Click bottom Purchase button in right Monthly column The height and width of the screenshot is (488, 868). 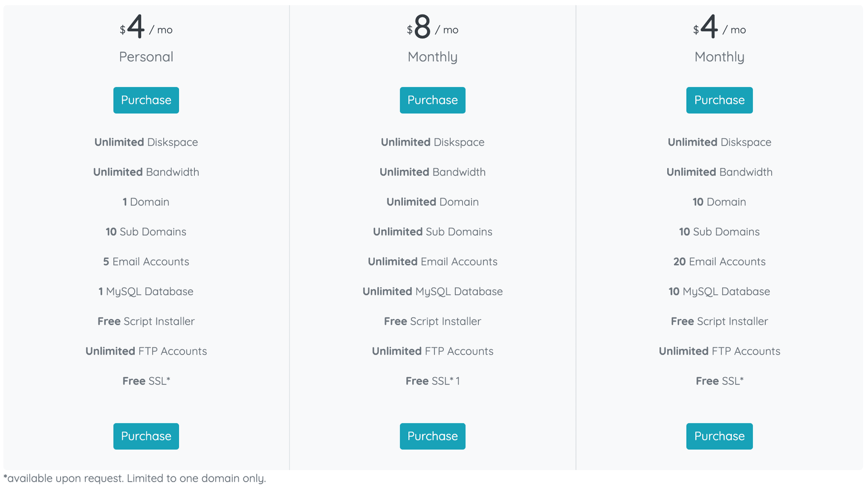click(x=719, y=436)
